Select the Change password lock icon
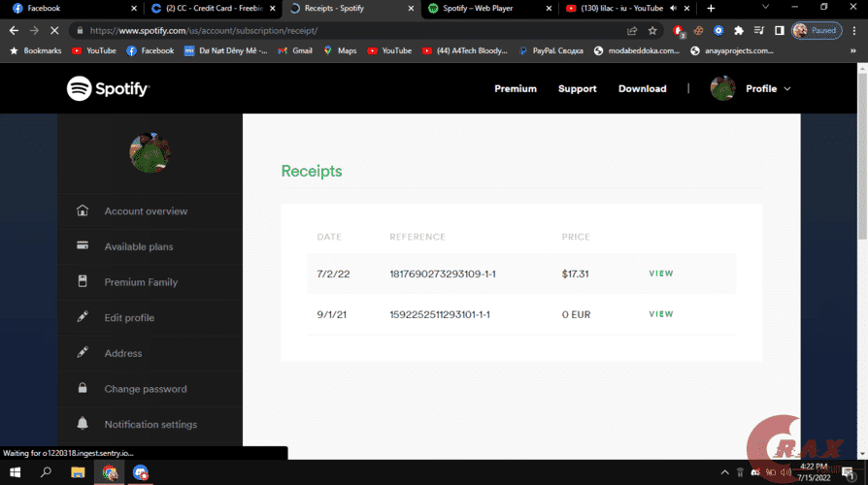 click(83, 388)
